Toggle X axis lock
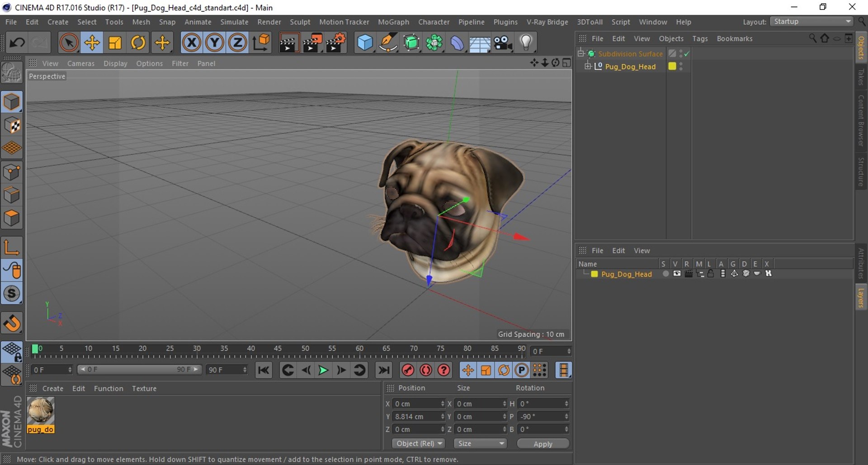868x465 pixels. coord(192,43)
